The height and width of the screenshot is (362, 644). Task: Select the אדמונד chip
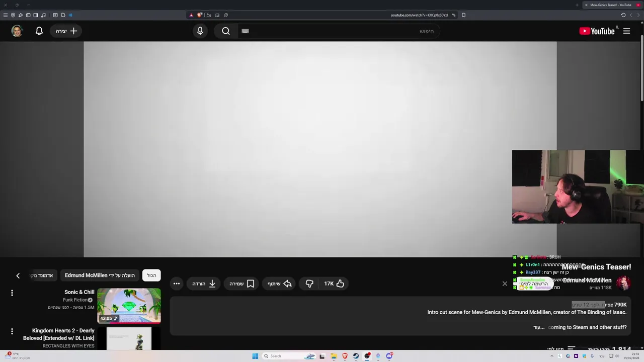point(42,276)
